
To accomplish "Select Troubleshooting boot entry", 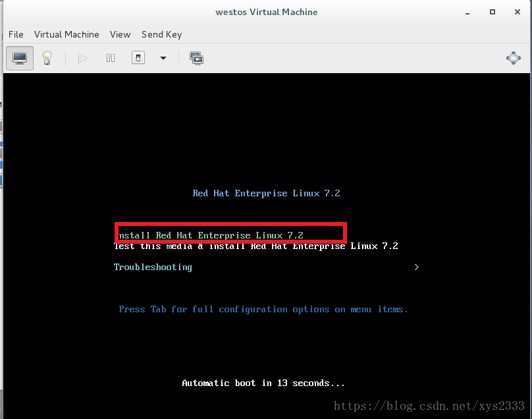I will pyautogui.click(x=153, y=267).
